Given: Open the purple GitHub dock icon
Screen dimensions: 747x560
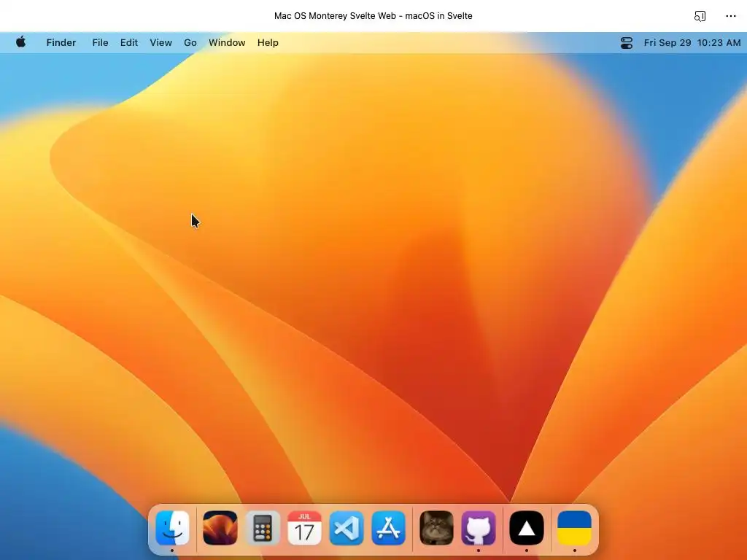Looking at the screenshot, I should (479, 528).
